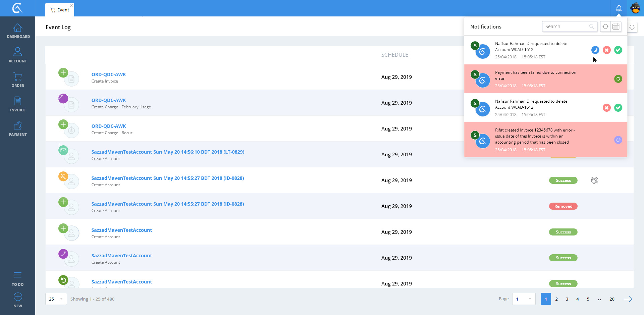Open details of first delete request

(595, 50)
